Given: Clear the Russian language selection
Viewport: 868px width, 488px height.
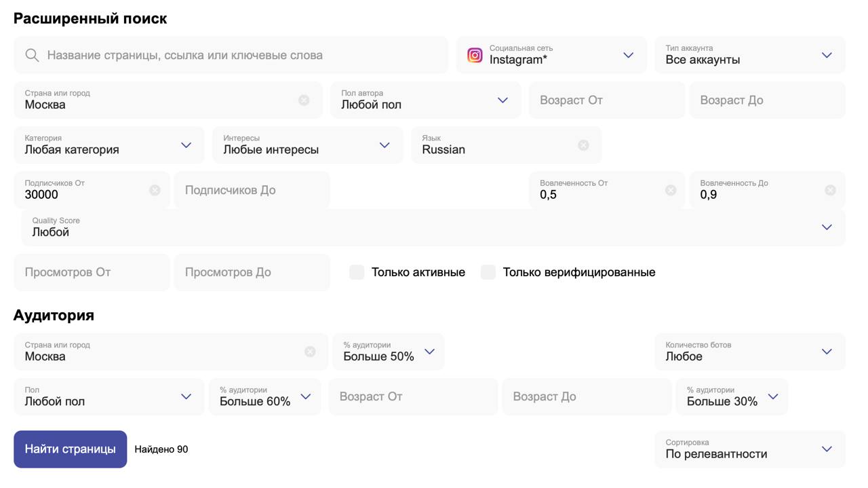Looking at the screenshot, I should [583, 145].
